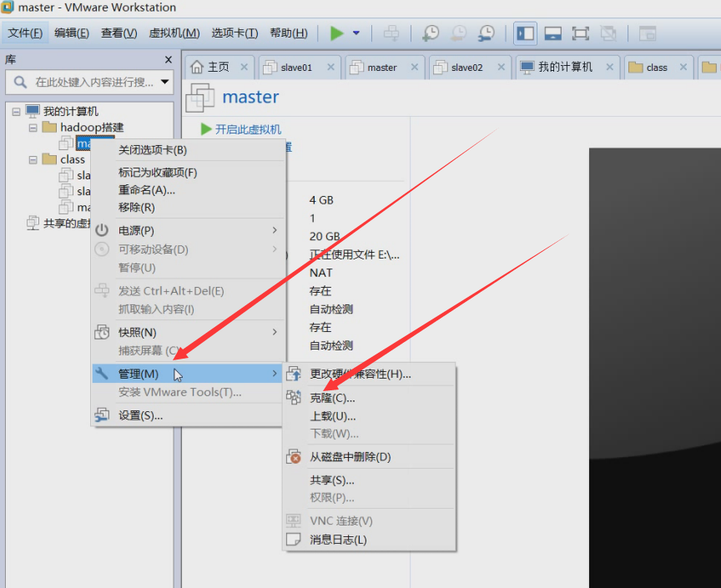
Task: Close the library panel with the X
Action: click(169, 60)
